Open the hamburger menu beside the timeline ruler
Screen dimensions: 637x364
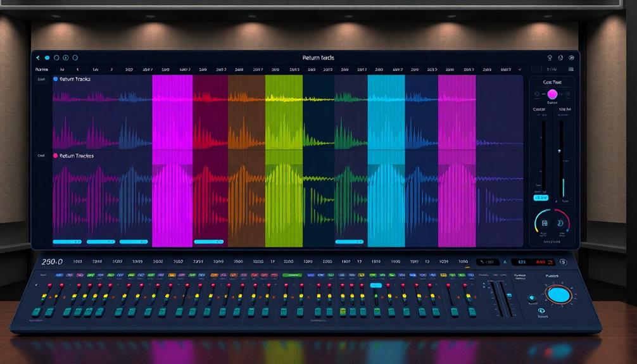(x=571, y=70)
